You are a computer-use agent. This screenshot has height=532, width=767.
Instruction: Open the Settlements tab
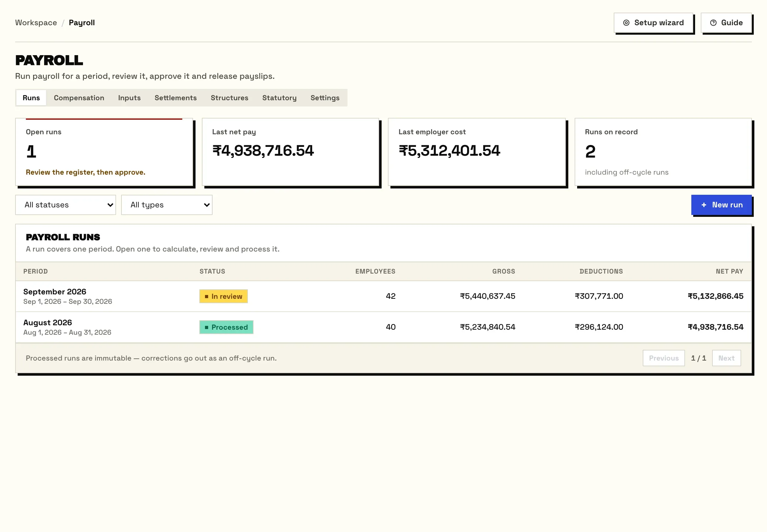pyautogui.click(x=176, y=98)
